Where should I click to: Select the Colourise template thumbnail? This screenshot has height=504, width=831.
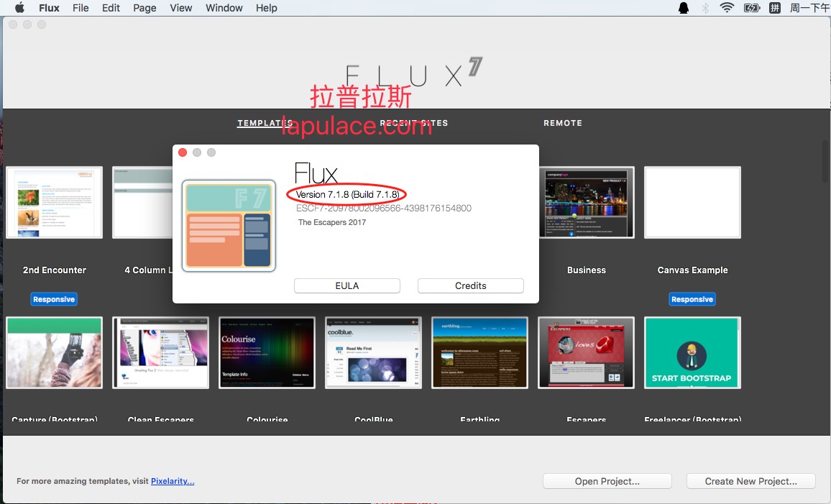[x=267, y=353]
